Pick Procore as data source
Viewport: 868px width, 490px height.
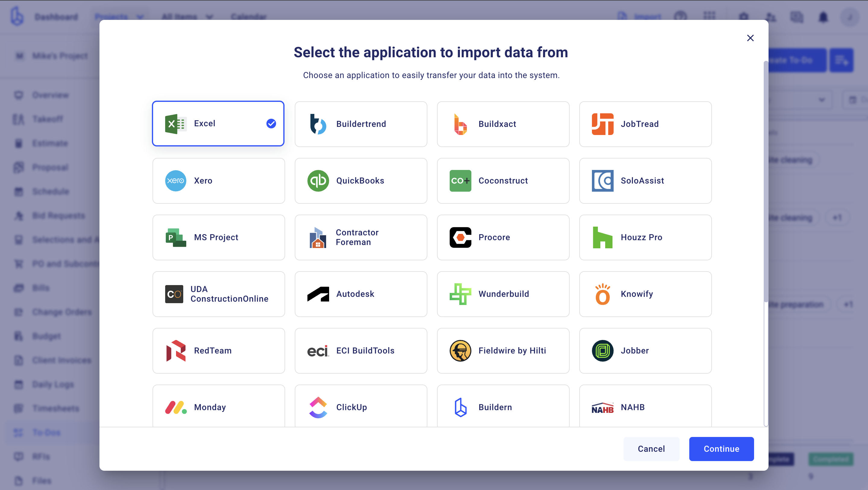coord(503,237)
